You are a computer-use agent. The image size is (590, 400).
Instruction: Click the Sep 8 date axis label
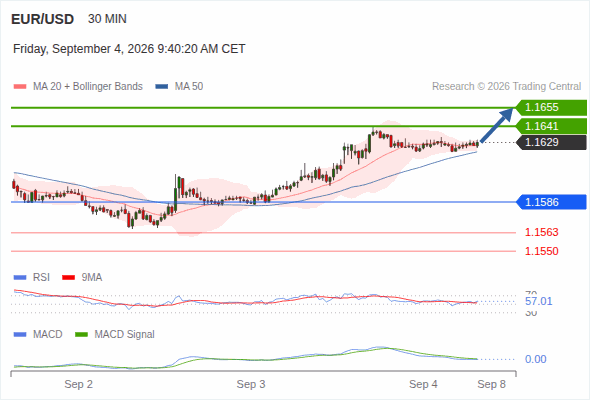[491, 384]
